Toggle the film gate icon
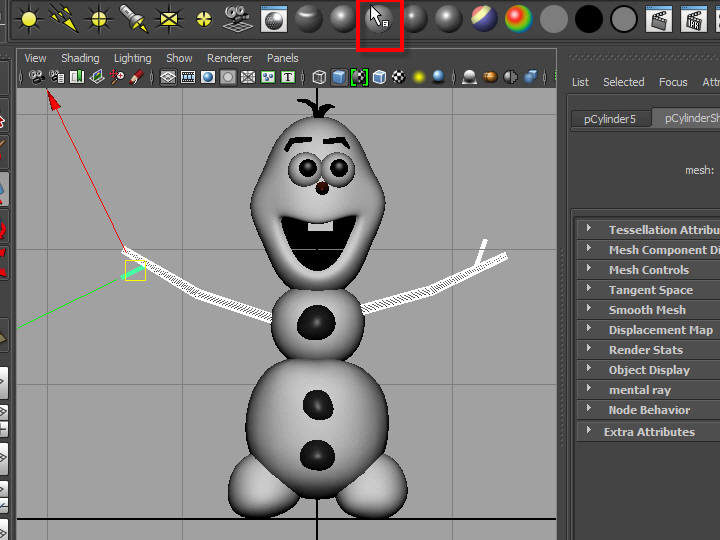The width and height of the screenshot is (720, 540). 188,77
